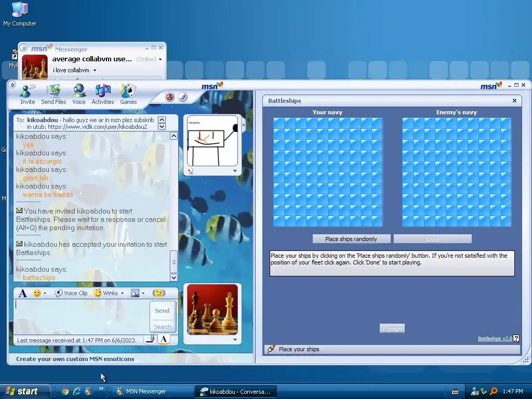Image resolution: width=532 pixels, height=399 pixels.
Task: Open the emoticon dropdown arrow
Action: pos(45,294)
